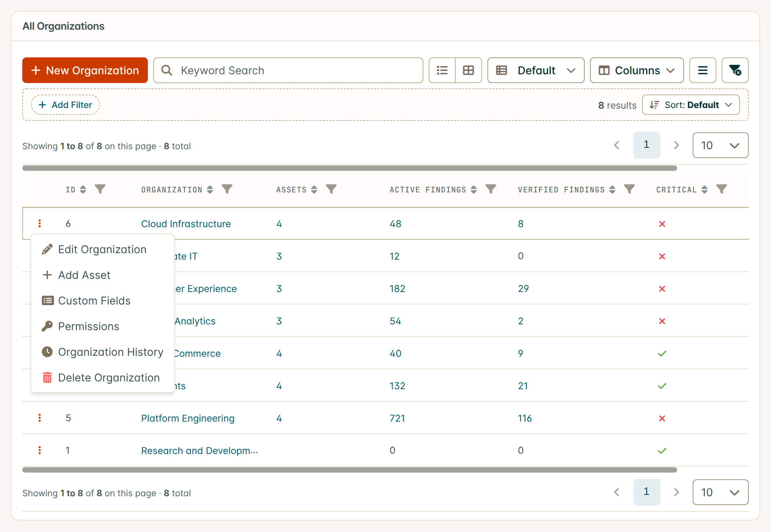Filter the Assets column
771x532 pixels.
[331, 189]
